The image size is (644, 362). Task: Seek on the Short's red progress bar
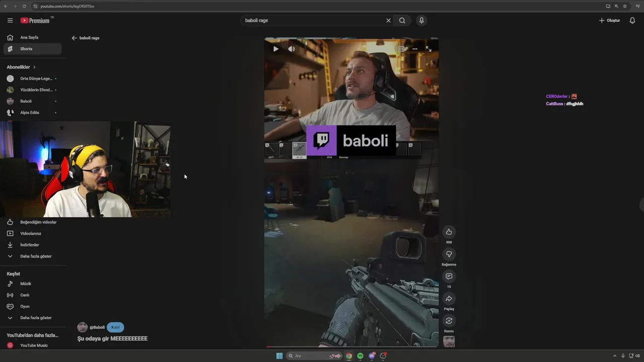point(351,346)
